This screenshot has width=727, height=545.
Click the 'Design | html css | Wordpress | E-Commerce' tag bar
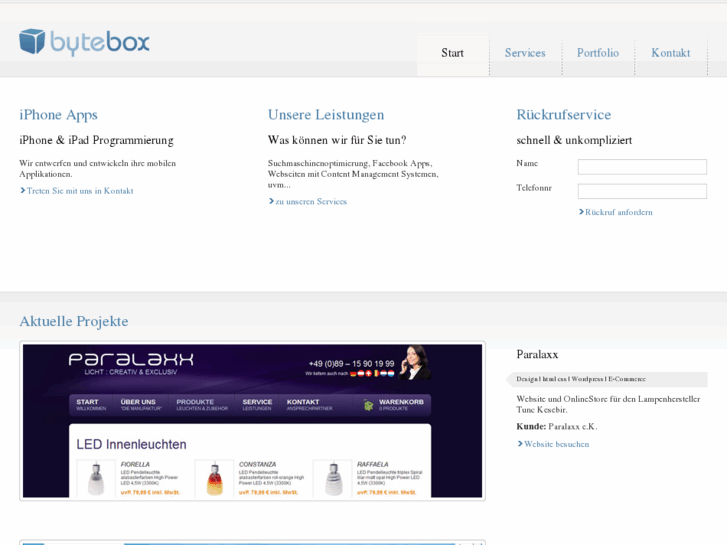[x=607, y=379]
